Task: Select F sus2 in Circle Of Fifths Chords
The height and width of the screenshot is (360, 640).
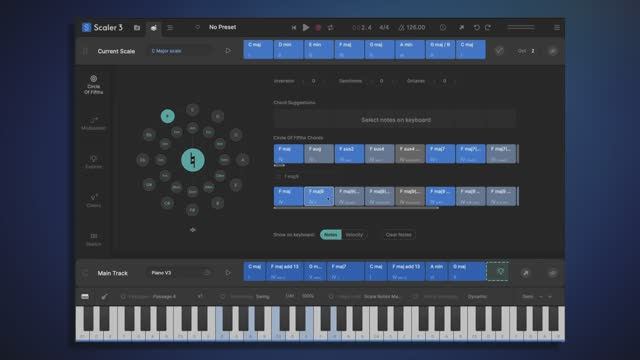Action: point(349,154)
